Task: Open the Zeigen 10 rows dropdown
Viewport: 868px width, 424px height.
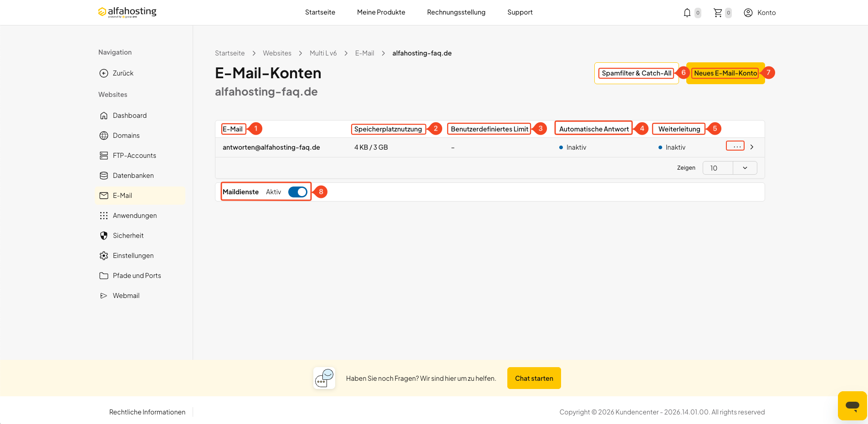Action: tap(730, 168)
